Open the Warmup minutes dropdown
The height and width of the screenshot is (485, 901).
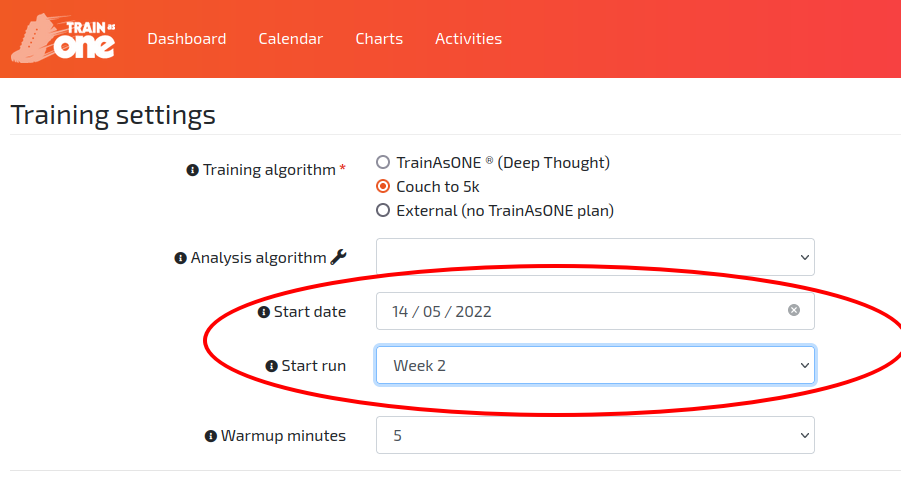[x=595, y=435]
